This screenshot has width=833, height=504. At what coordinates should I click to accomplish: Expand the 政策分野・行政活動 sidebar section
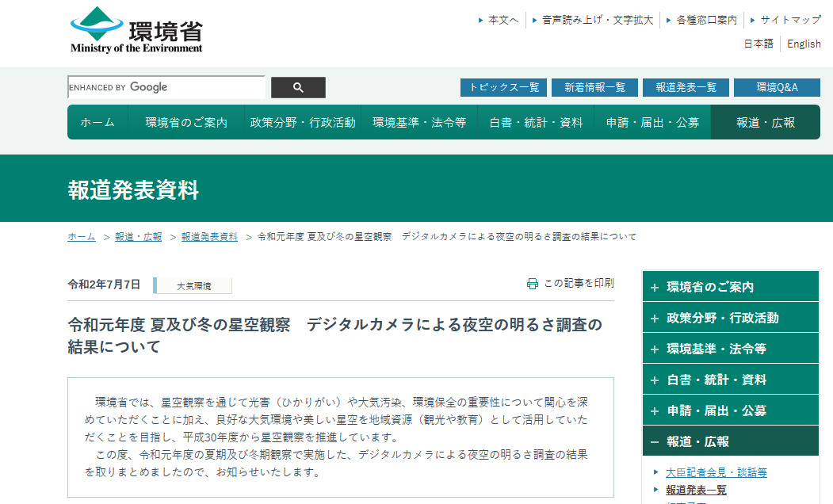pyautogui.click(x=729, y=317)
